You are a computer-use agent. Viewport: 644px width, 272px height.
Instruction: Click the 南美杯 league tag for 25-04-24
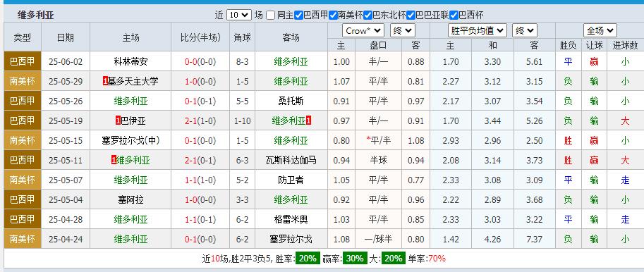23,239
